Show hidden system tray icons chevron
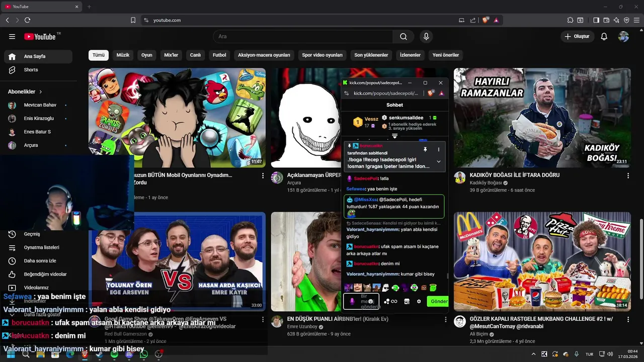This screenshot has width=644, height=362. tap(533, 354)
